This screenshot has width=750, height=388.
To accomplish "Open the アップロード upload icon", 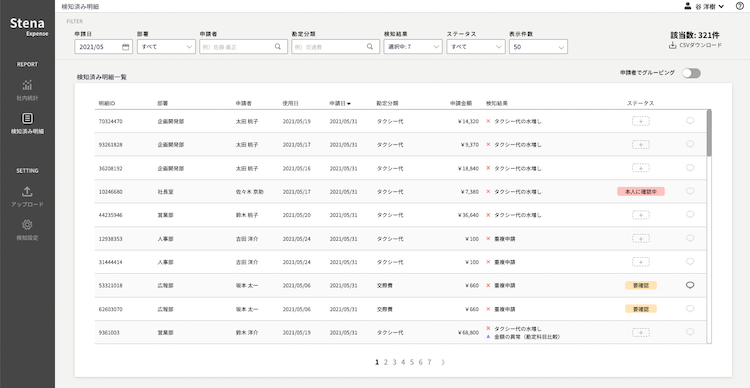I will [x=27, y=191].
